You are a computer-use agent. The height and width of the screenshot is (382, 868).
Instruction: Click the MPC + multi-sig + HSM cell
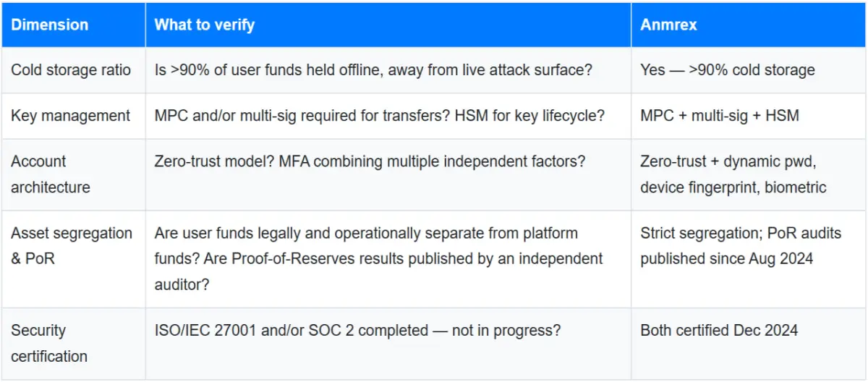(720, 116)
